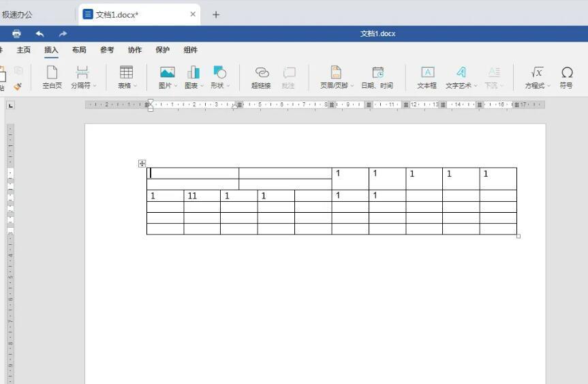The image size is (588, 384).
Task: Switch to the 主页 ribbon tab
Action: (x=24, y=50)
